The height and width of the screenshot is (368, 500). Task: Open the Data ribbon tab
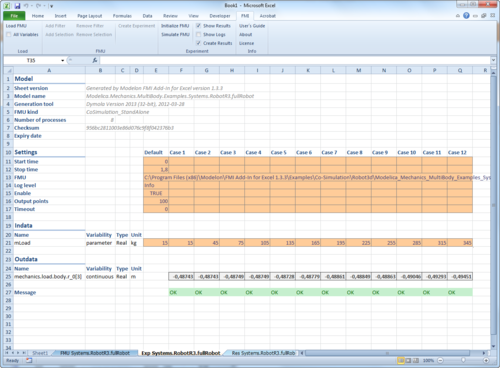tap(147, 16)
